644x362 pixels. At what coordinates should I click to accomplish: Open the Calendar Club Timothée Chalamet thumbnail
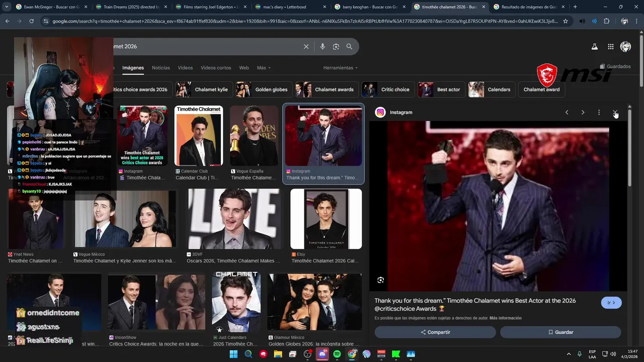[x=199, y=136]
